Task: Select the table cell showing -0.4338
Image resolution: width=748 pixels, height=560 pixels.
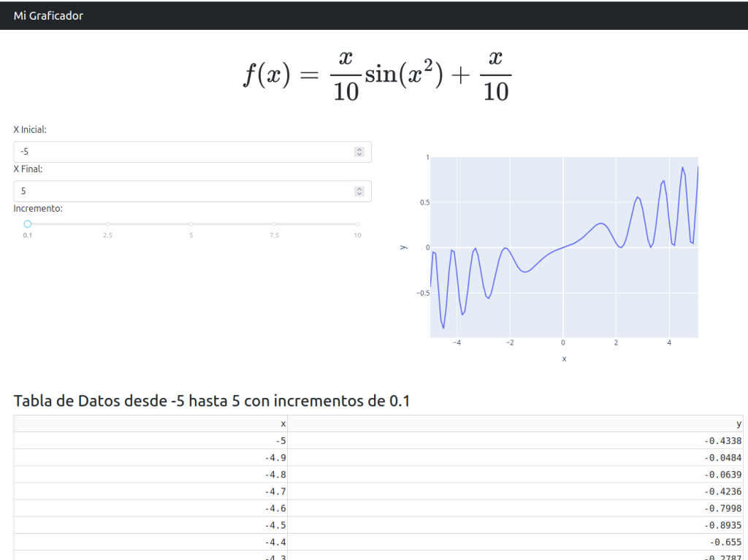Action: click(x=516, y=441)
